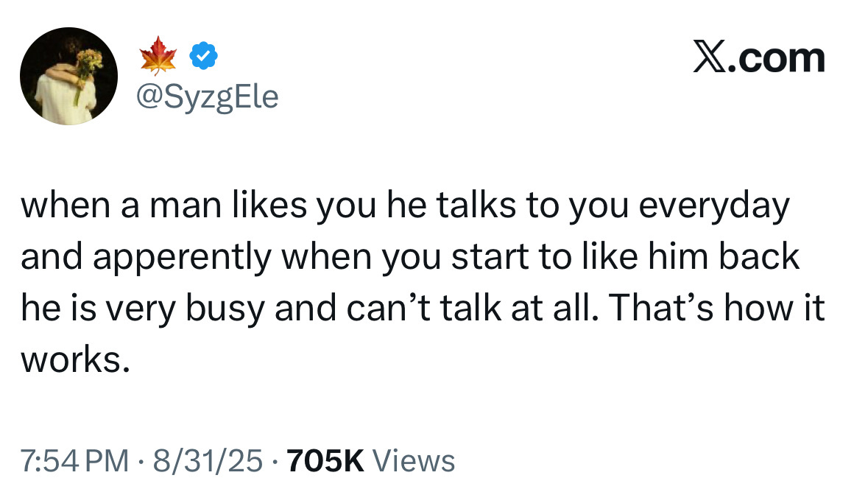
Task: Select the word "everyday" in tweet
Action: click(714, 207)
